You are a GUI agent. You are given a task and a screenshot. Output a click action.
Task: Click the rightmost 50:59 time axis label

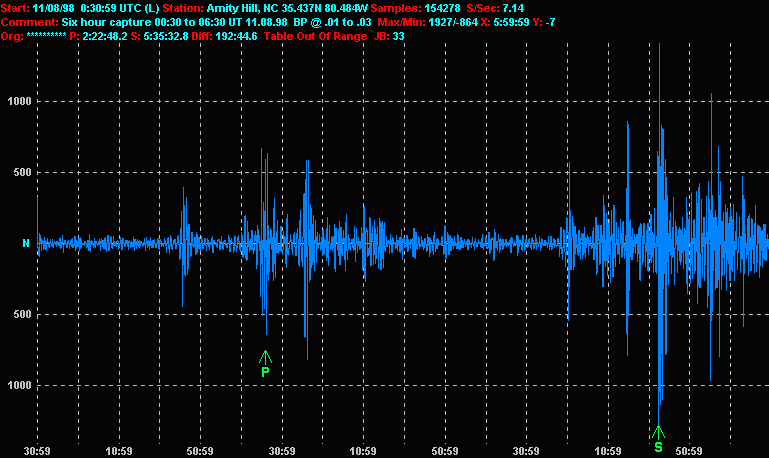point(689,451)
